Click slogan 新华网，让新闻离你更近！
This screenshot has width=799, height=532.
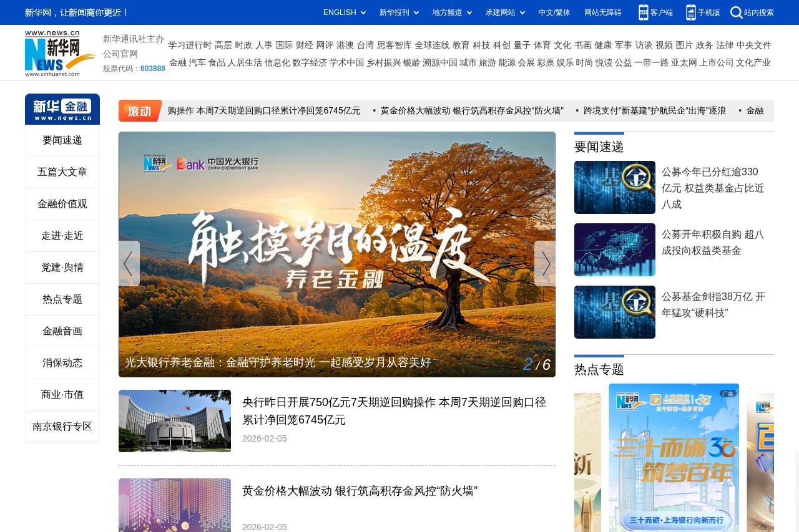[x=77, y=12]
